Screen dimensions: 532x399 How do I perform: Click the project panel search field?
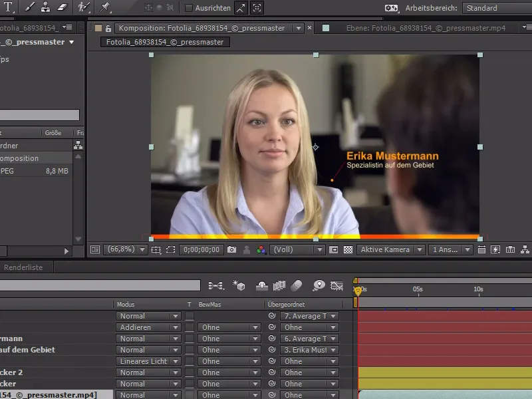pos(39,115)
